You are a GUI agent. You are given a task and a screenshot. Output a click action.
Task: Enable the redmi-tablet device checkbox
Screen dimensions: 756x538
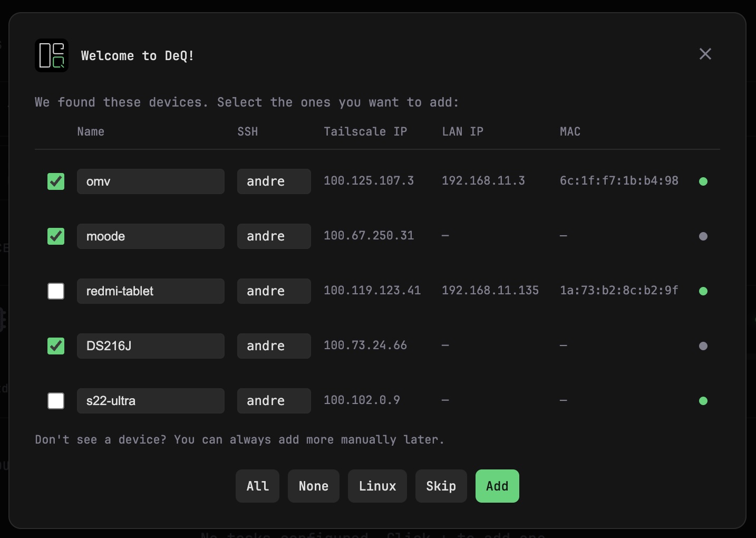click(56, 291)
